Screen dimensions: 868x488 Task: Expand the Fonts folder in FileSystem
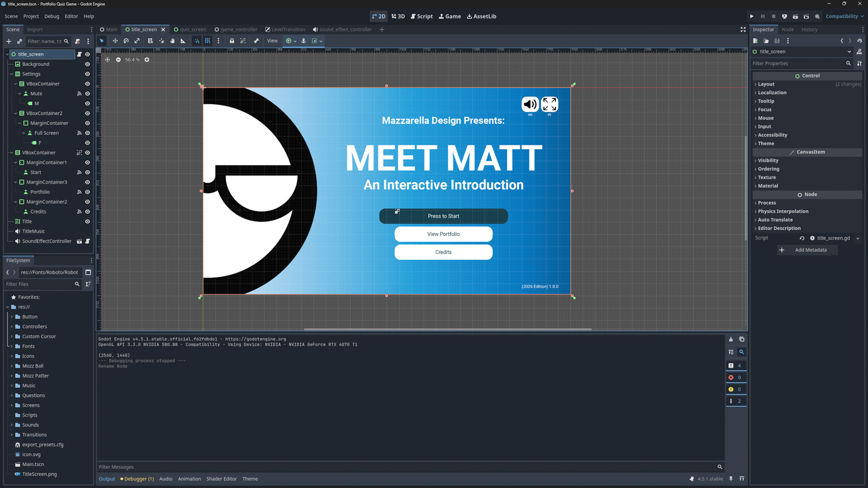click(12, 346)
